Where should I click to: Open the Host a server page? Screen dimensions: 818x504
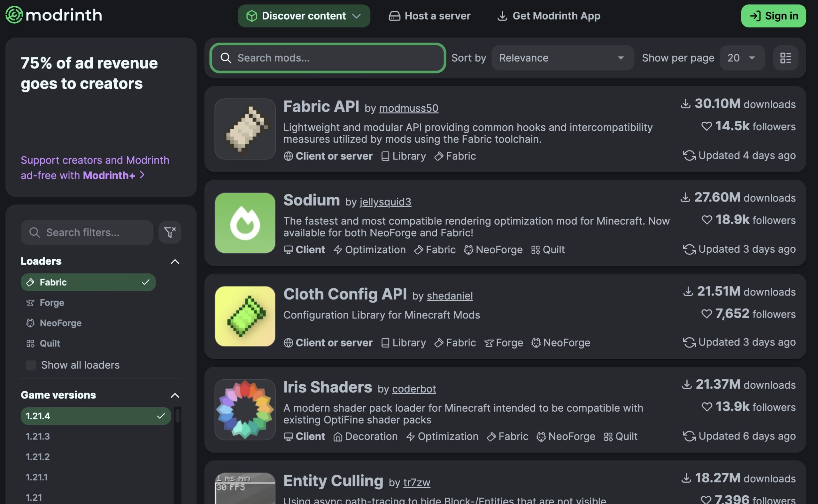click(429, 16)
